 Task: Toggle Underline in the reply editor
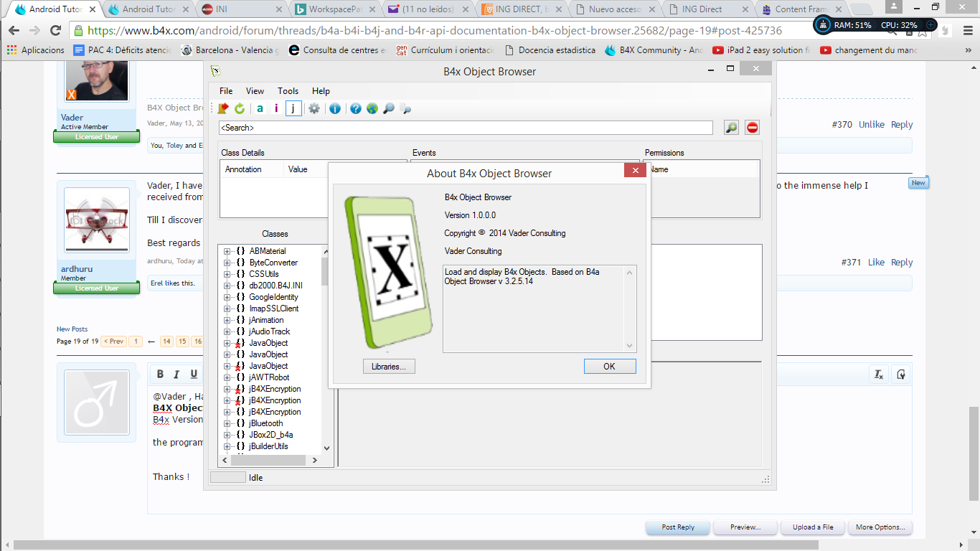pyautogui.click(x=194, y=374)
